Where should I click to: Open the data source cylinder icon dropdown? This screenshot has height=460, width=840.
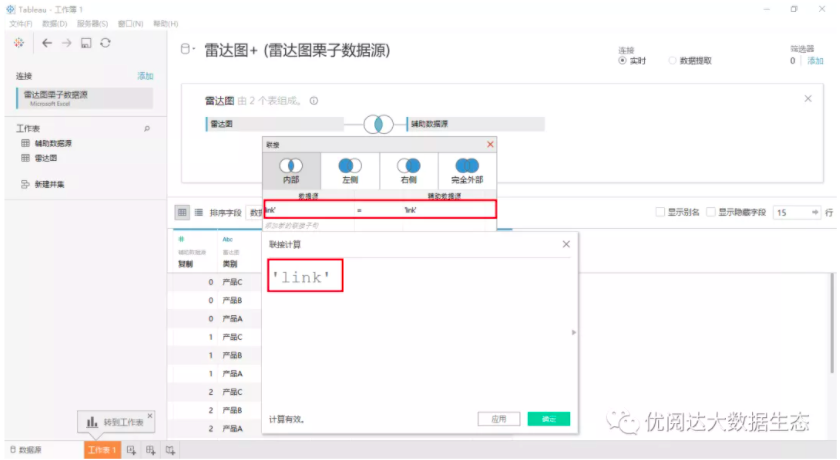(x=188, y=49)
